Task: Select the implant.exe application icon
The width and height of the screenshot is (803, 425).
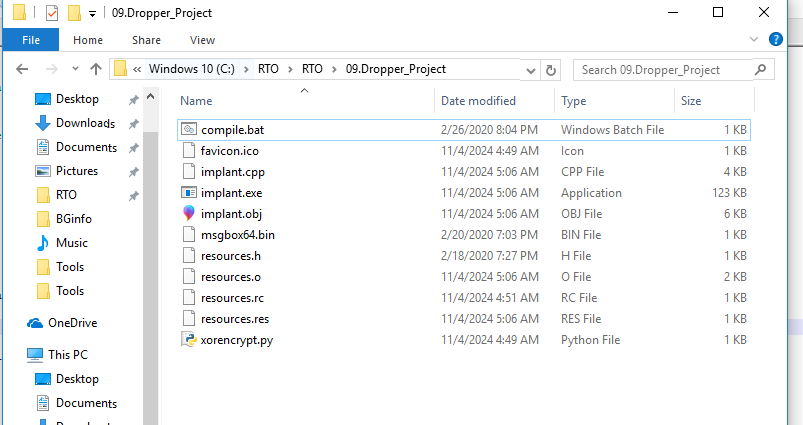Action: tap(190, 193)
